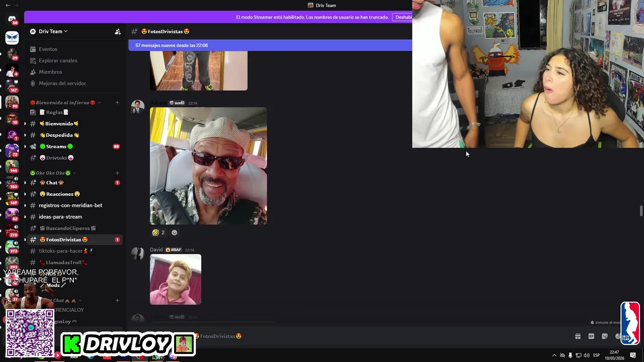Open Discord direct messages home icon
The height and width of the screenshot is (362, 644).
click(x=12, y=19)
